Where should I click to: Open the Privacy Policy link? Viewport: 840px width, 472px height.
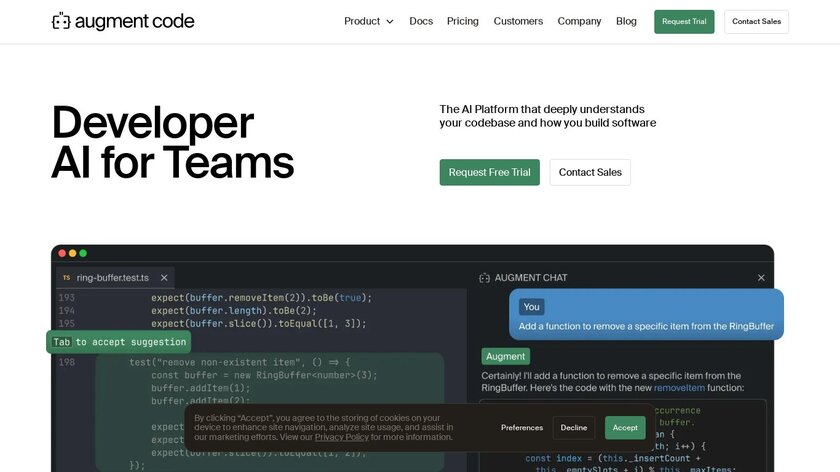[342, 437]
